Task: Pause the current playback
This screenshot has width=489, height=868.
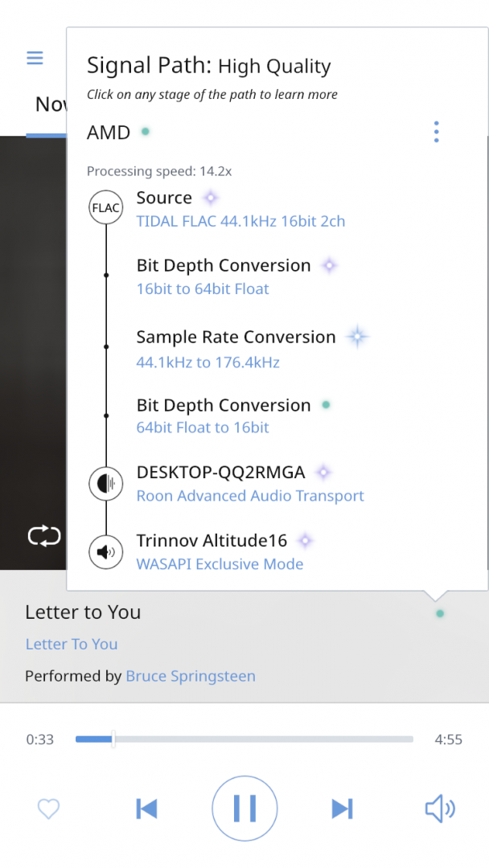Action: click(x=244, y=809)
